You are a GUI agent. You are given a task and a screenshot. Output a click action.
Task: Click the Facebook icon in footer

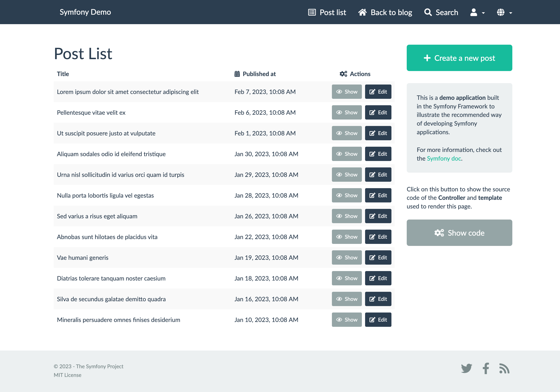point(486,368)
